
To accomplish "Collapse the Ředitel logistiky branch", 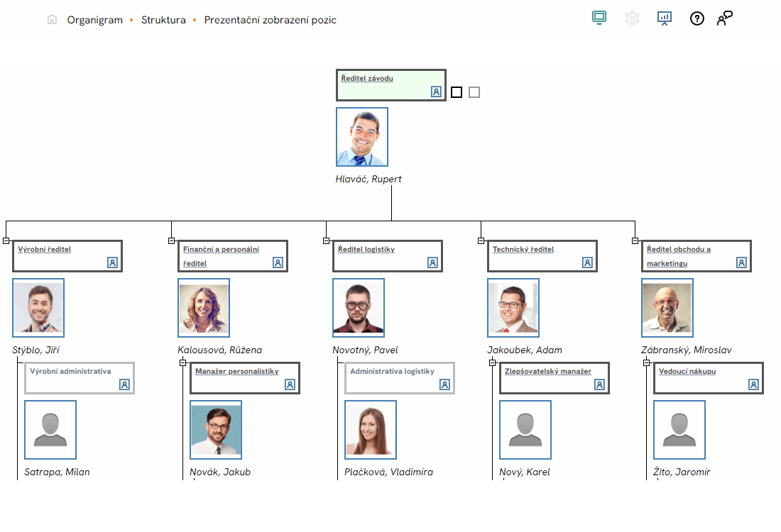I will click(327, 241).
